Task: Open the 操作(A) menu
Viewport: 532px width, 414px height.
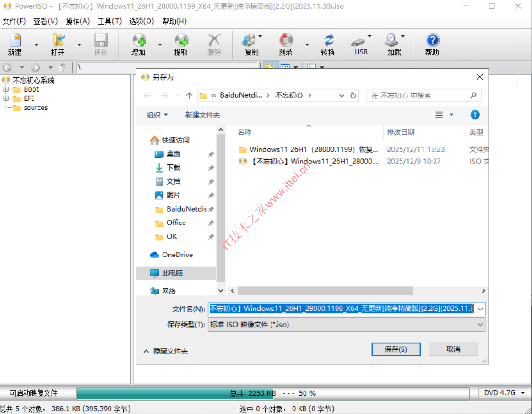Action: 78,21
